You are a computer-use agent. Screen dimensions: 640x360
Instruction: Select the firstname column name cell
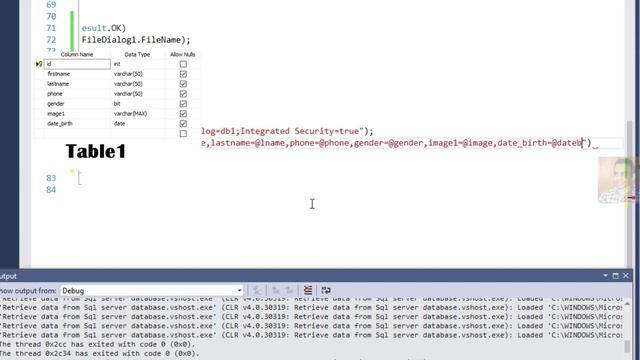[77, 74]
